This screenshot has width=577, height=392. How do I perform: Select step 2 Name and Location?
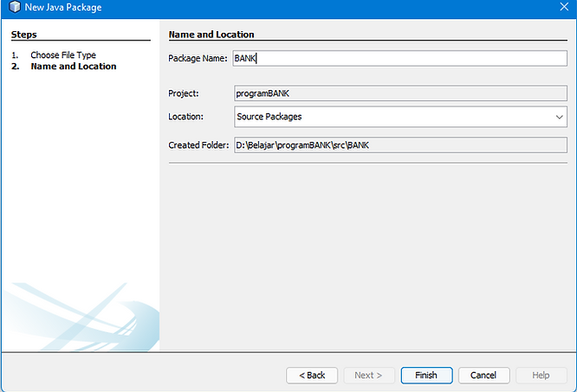coord(74,67)
